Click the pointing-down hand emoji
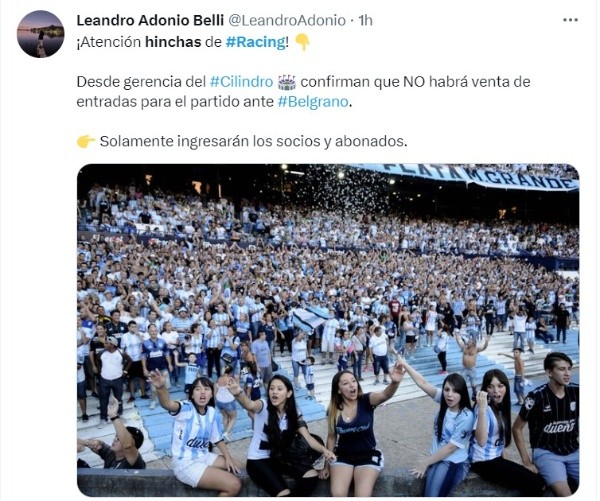The image size is (600, 501). point(303,42)
